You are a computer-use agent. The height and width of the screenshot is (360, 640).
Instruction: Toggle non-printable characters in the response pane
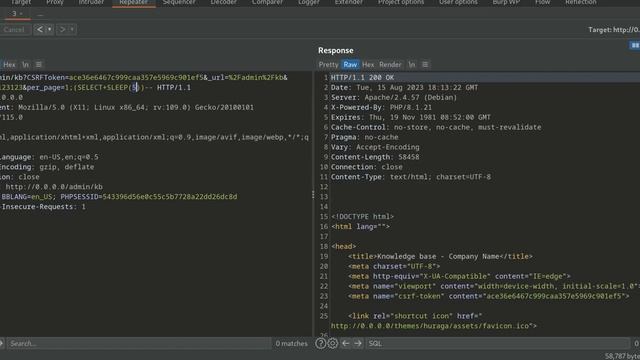point(412,64)
